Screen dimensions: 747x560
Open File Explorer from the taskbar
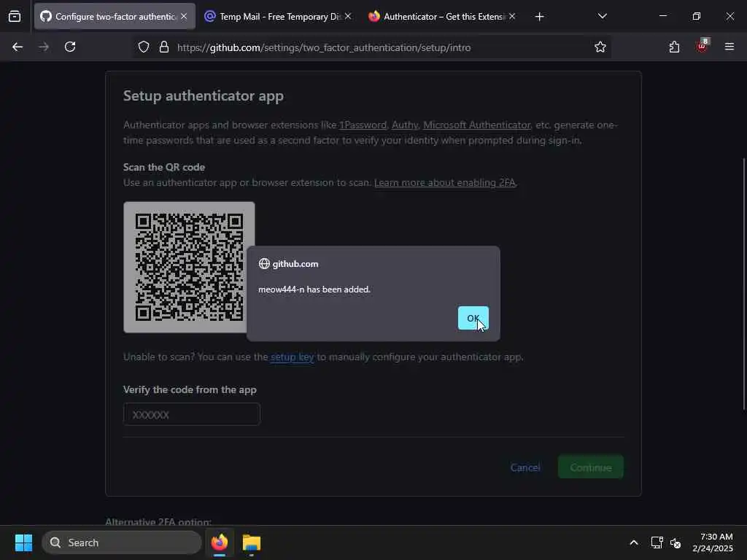(x=252, y=542)
